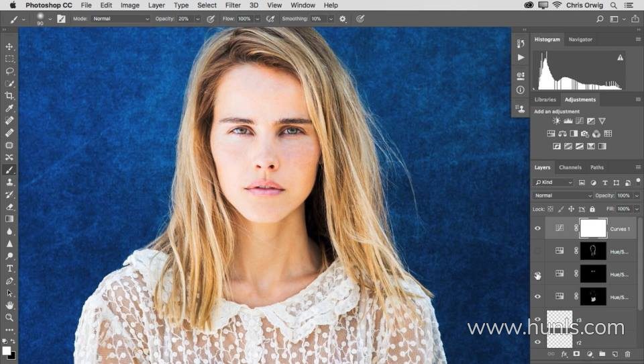Screen dimensions: 644x364
Task: Switch to the Libraries tab
Action: 545,99
